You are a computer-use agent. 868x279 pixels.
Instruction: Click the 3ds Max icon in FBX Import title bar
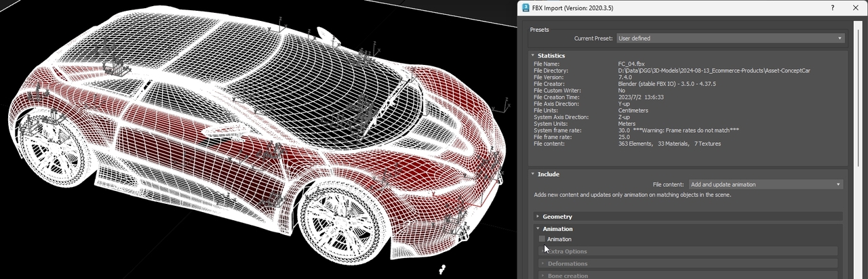(x=526, y=7)
